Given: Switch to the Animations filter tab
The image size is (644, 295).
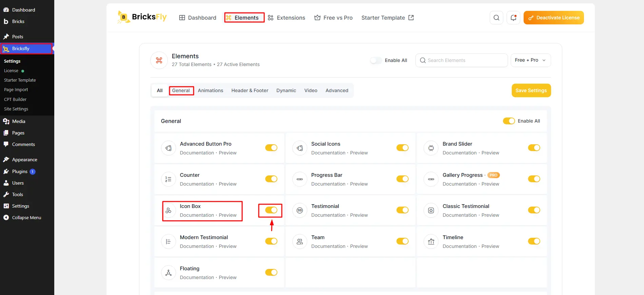Looking at the screenshot, I should tap(211, 90).
